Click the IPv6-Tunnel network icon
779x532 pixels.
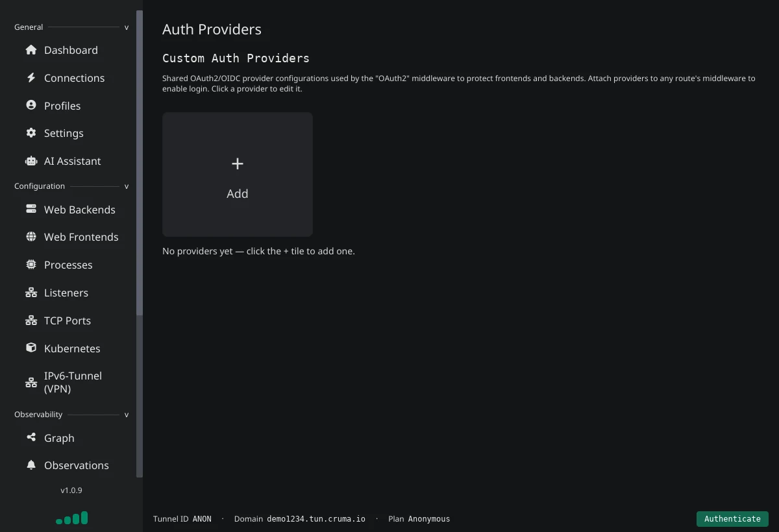click(x=31, y=383)
